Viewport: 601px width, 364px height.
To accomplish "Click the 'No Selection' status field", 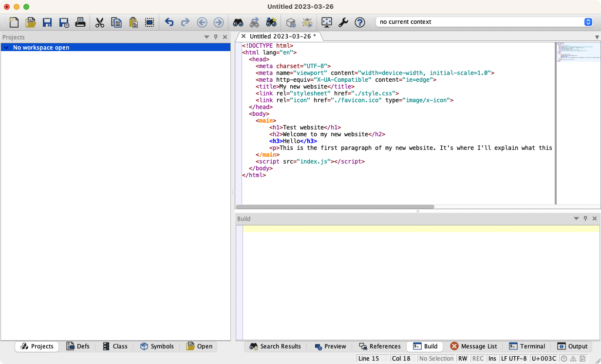I will [x=436, y=359].
